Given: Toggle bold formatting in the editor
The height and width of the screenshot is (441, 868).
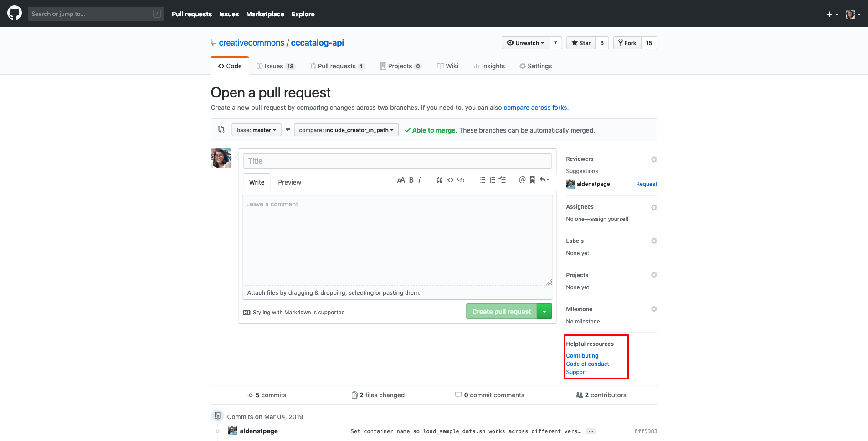Looking at the screenshot, I should [411, 180].
